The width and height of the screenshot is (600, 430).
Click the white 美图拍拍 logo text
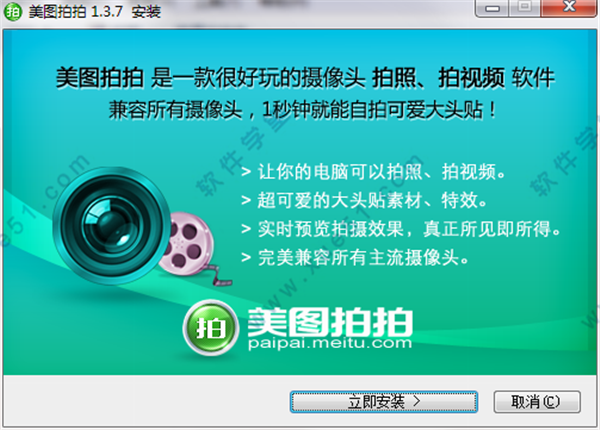329,322
